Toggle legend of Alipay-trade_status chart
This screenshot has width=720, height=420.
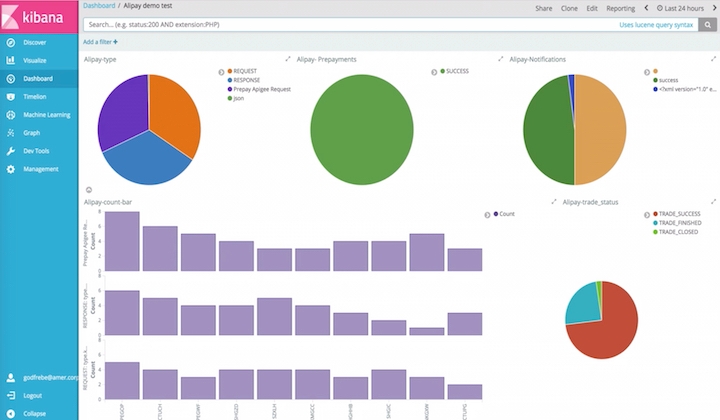click(x=647, y=215)
